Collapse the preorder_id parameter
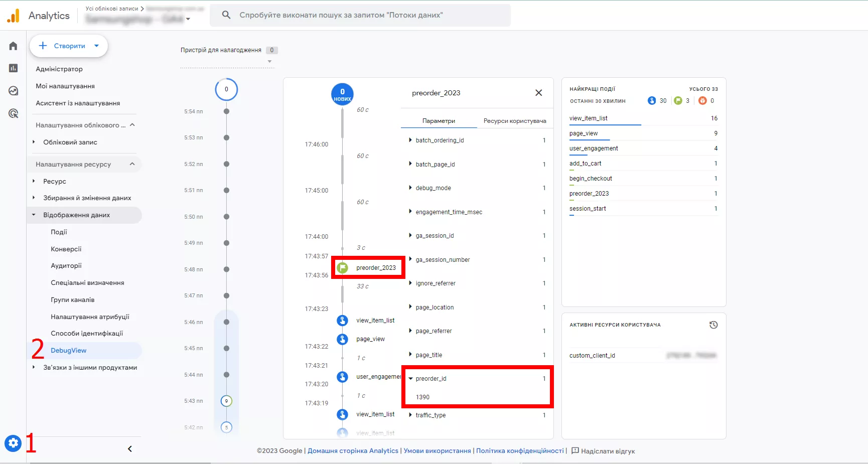This screenshot has width=868, height=464. point(410,379)
